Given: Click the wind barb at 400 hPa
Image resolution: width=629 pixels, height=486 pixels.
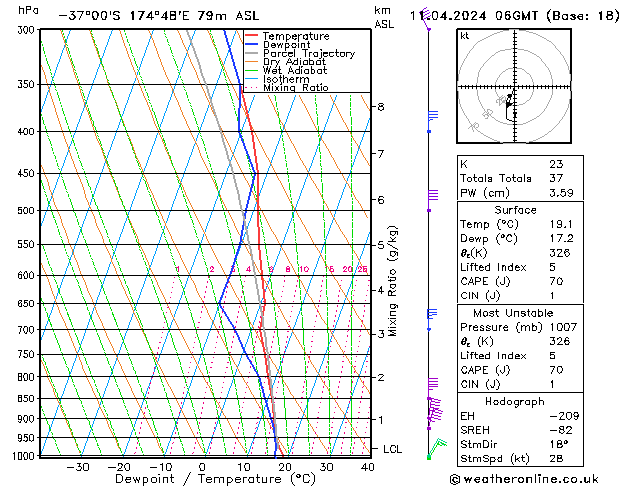Looking at the screenshot, I should pyautogui.click(x=432, y=121).
